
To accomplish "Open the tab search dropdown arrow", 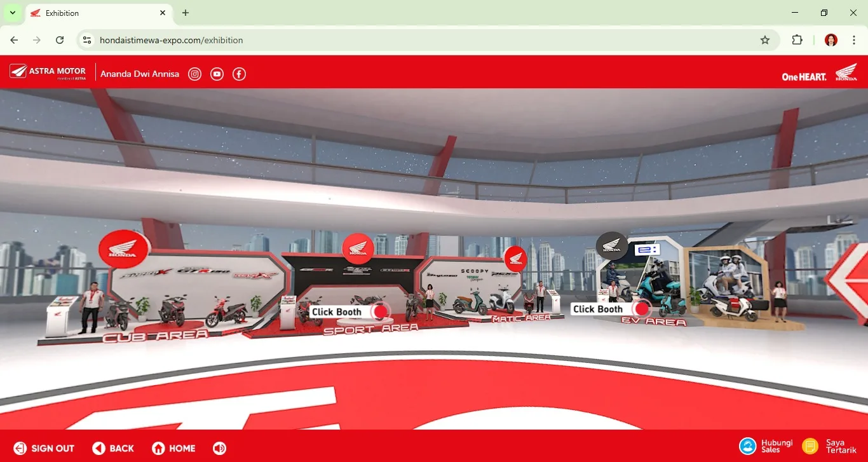I will tap(12, 13).
